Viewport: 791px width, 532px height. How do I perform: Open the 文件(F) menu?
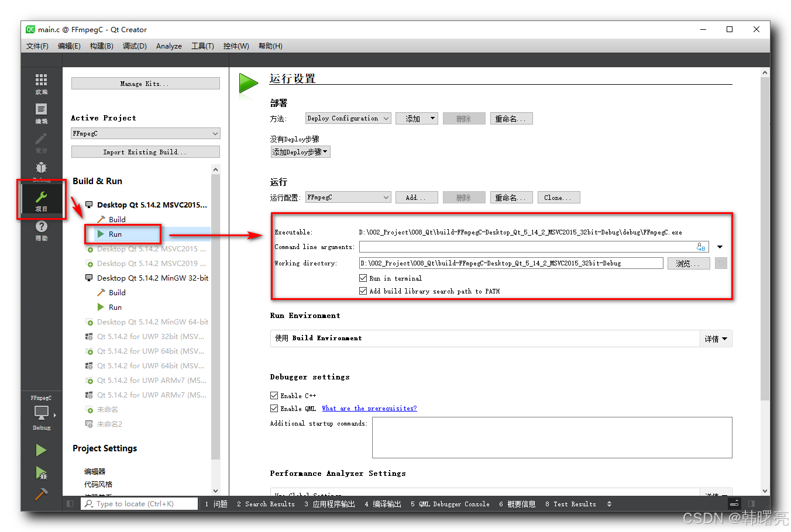click(37, 46)
